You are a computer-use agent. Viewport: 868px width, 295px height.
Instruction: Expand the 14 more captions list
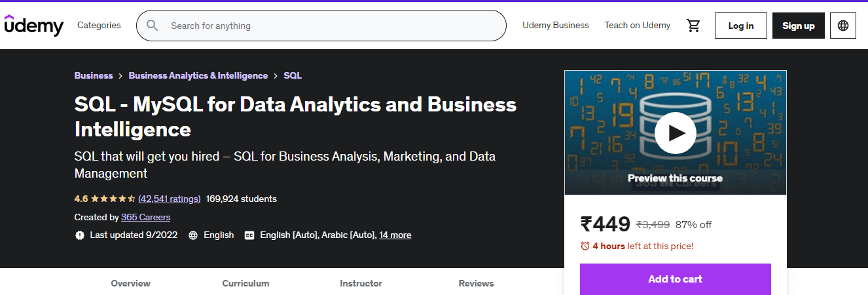coord(395,235)
